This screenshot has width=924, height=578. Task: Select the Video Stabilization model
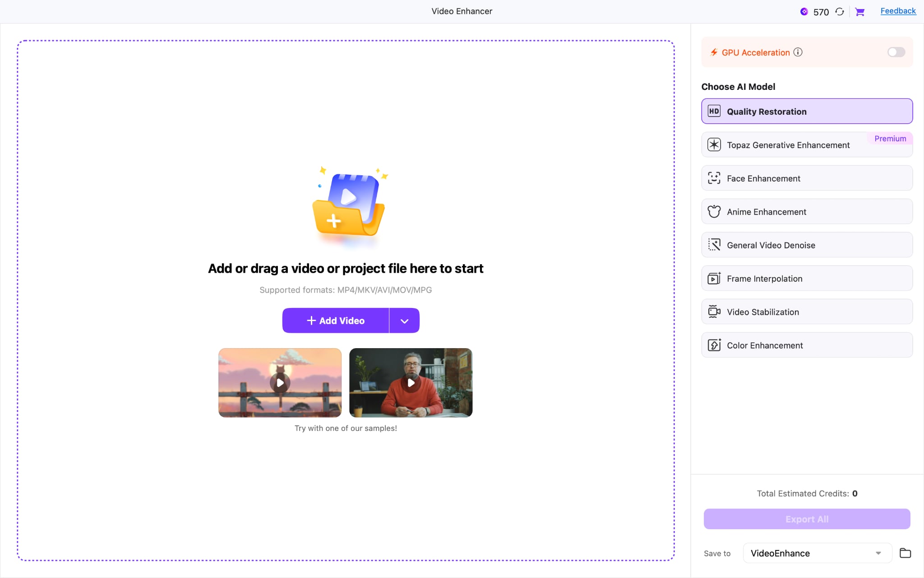[806, 312]
